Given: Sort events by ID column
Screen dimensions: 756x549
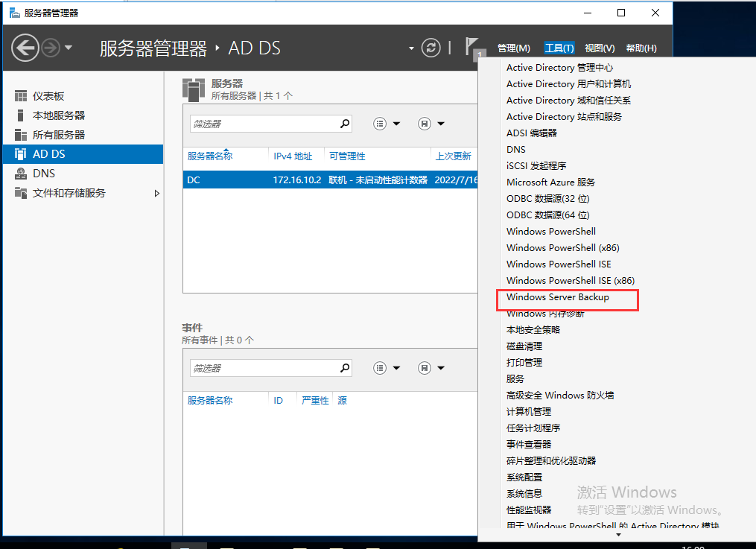Looking at the screenshot, I should 279,401.
